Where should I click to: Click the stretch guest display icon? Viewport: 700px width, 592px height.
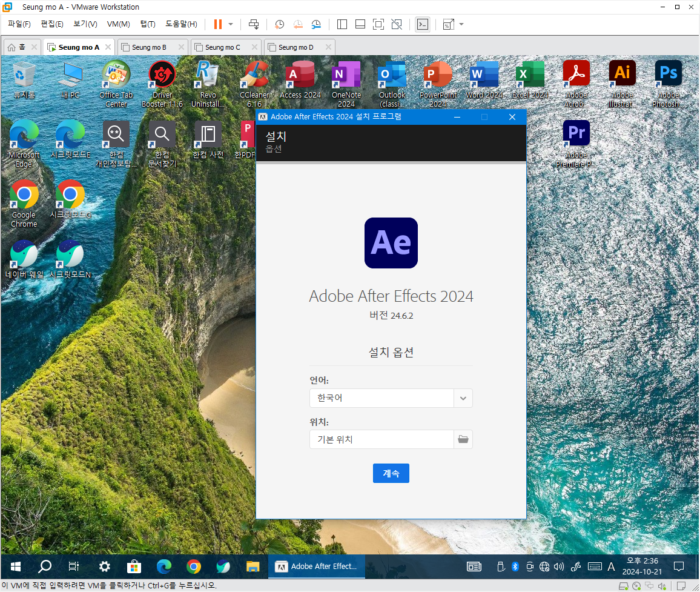(448, 24)
